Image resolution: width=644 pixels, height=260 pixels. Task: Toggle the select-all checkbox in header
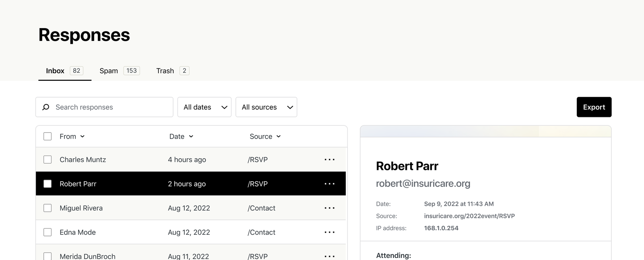click(x=47, y=136)
